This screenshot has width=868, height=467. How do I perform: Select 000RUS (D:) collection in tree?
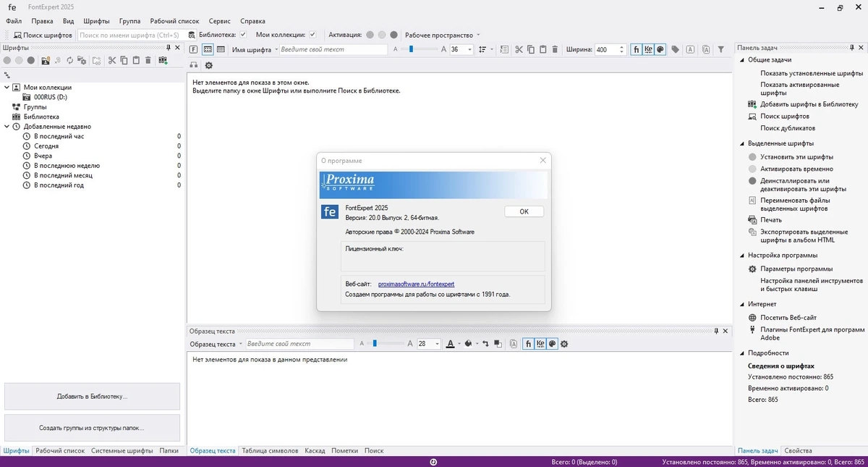click(50, 97)
